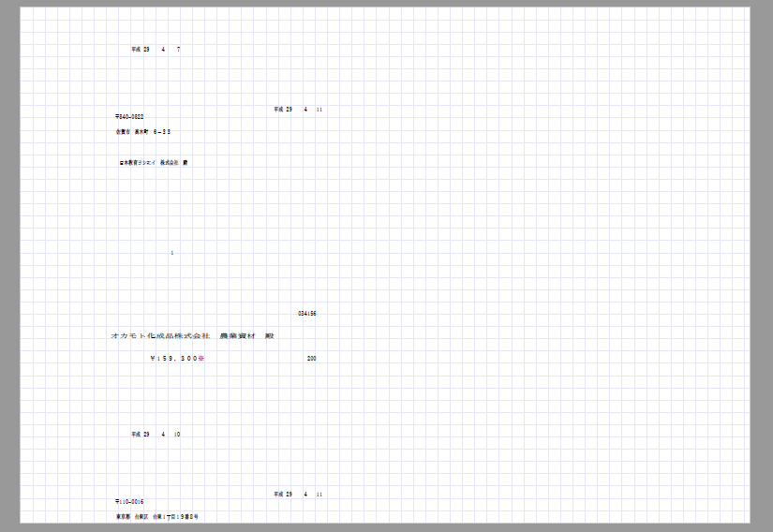The height and width of the screenshot is (532, 773).
Task: Click the amount ¥159,300※
Action: [177, 358]
